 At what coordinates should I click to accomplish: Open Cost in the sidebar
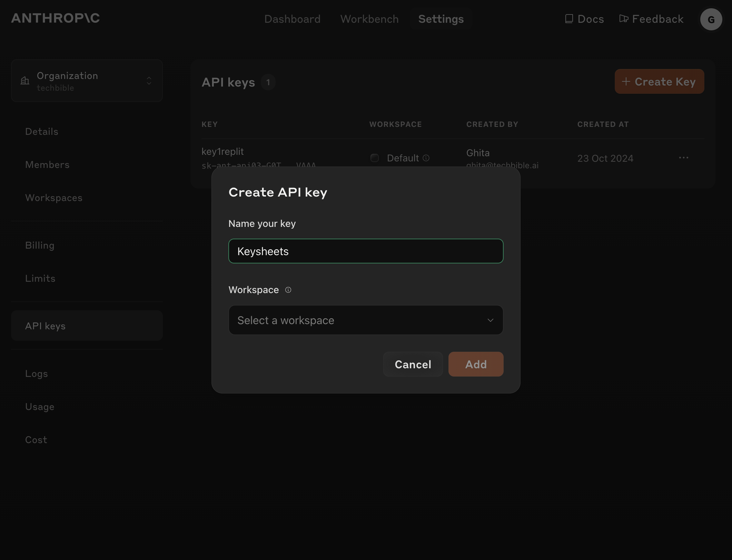click(36, 440)
